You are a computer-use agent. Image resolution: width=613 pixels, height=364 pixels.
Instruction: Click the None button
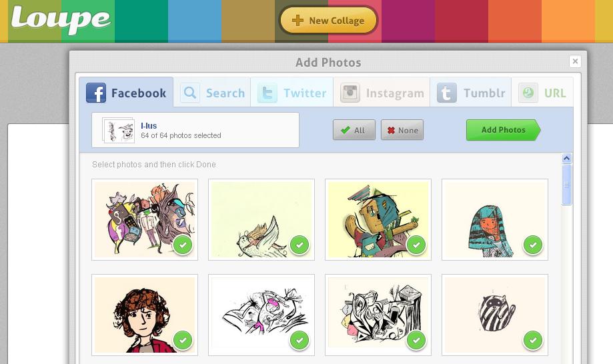point(402,130)
